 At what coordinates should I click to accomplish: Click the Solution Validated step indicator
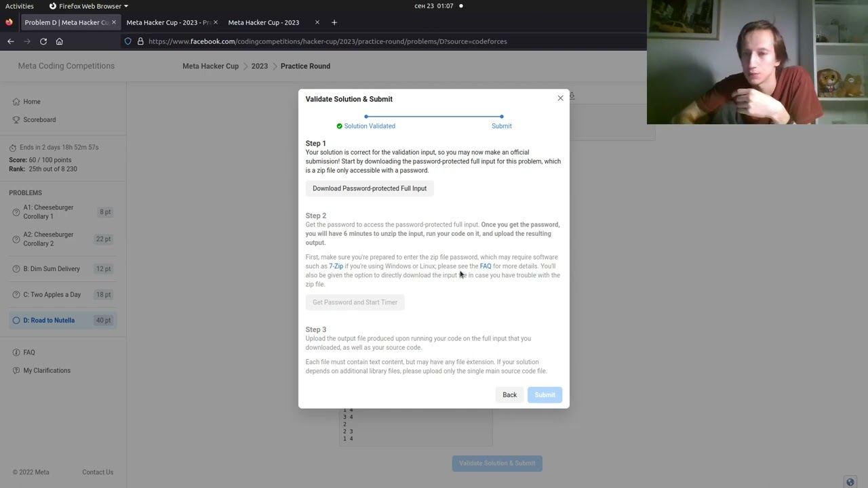(366, 126)
